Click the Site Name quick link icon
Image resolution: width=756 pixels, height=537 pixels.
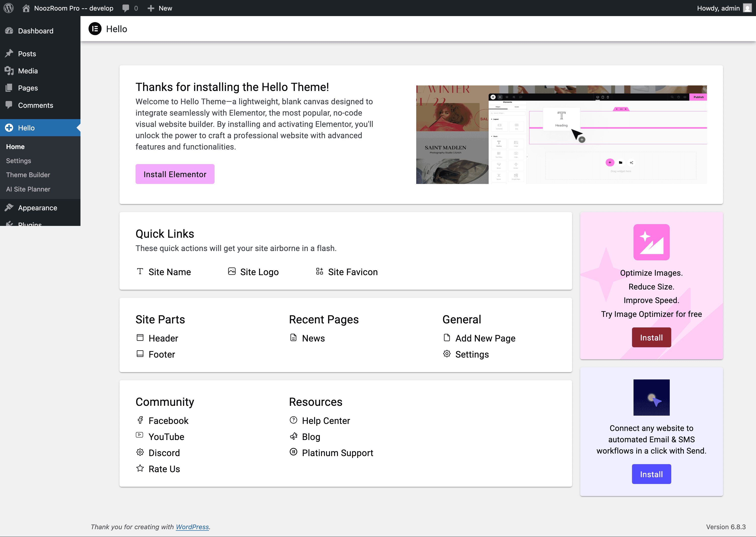(x=140, y=271)
